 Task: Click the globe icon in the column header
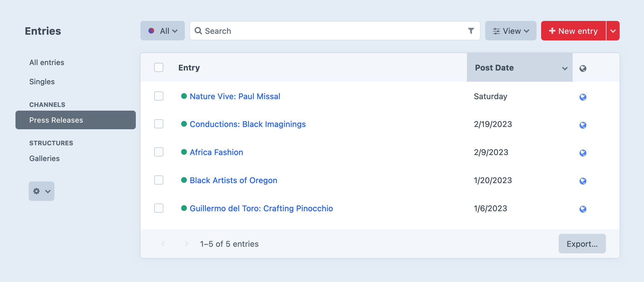click(583, 68)
